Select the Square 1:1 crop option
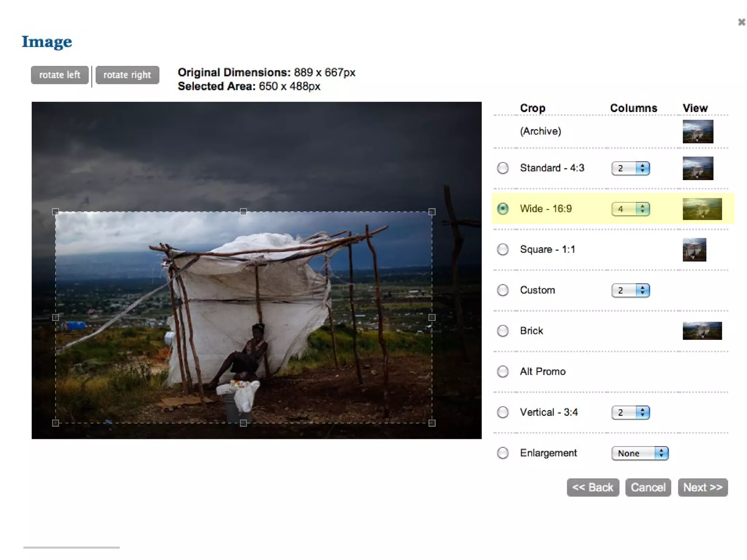The width and height of the screenshot is (747, 560). [503, 250]
